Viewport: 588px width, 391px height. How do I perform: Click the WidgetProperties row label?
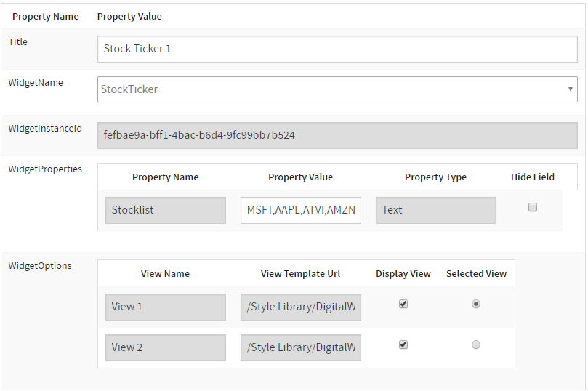(45, 169)
